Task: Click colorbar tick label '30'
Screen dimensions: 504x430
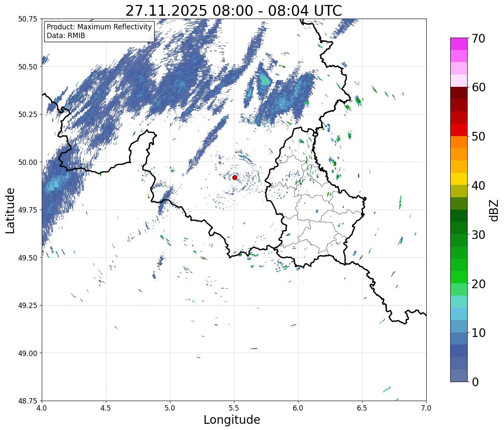Action: click(478, 235)
